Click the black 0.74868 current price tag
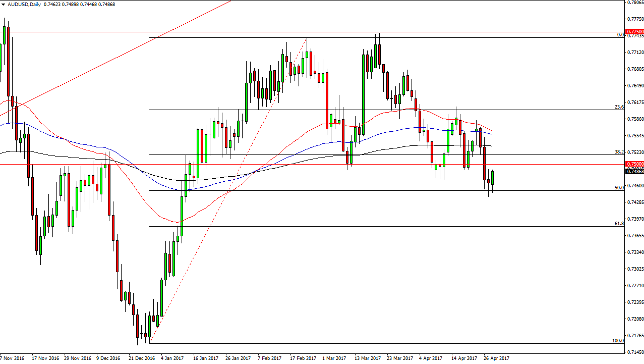The image size is (644, 364). click(633, 171)
